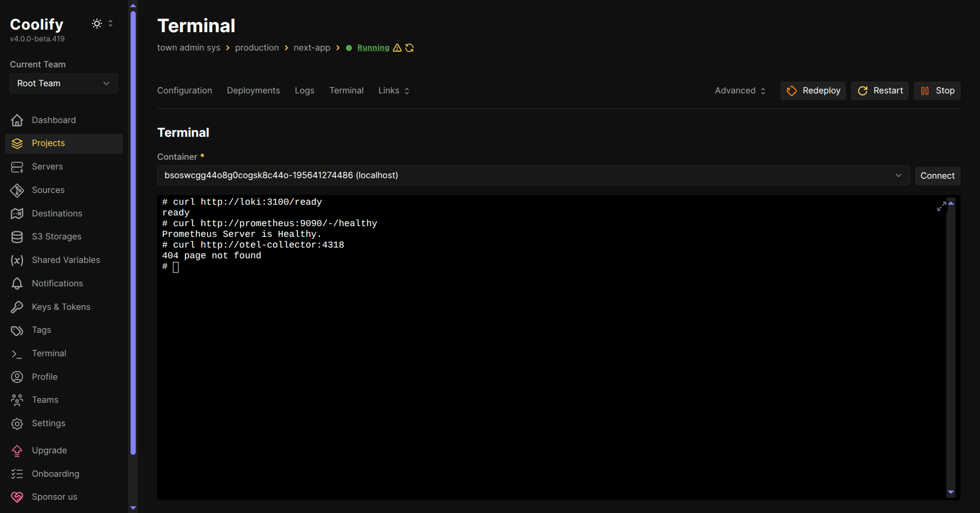This screenshot has width=980, height=513.
Task: Open Shared Variables in sidebar
Action: (65, 260)
